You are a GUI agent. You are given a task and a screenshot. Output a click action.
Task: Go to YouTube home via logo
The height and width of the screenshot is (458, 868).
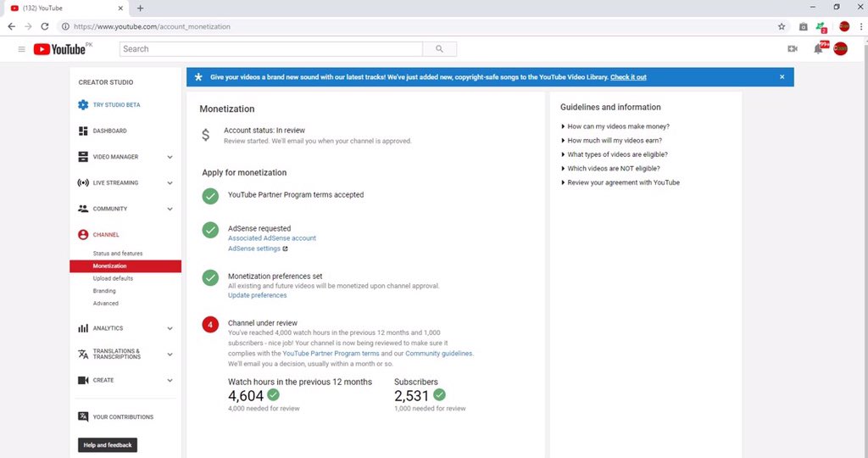point(60,49)
